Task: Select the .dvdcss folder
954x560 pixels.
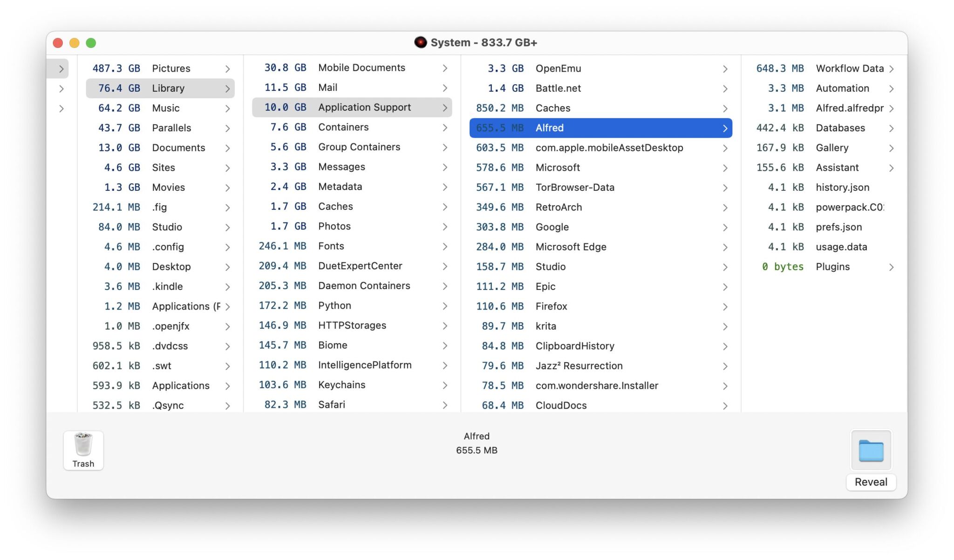Action: 160,346
